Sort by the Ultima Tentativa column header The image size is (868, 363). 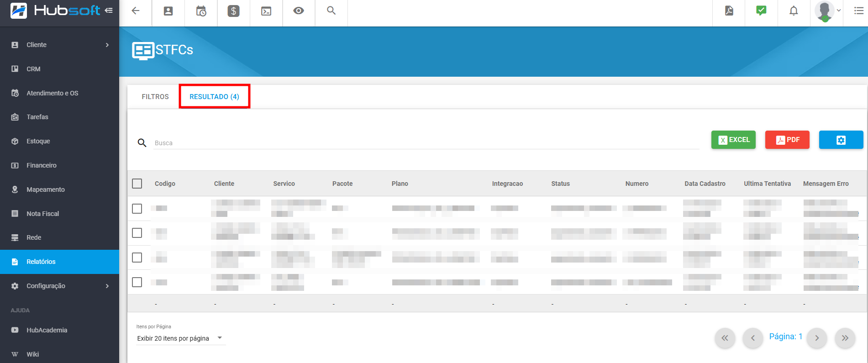coord(767,184)
